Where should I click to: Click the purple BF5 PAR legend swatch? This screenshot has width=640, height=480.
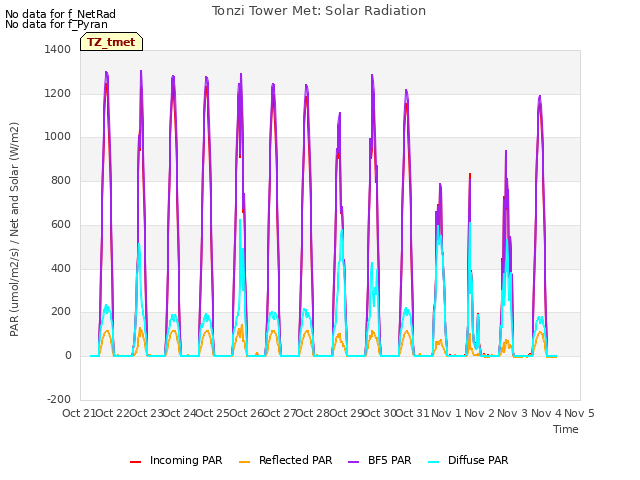pyautogui.click(x=353, y=462)
